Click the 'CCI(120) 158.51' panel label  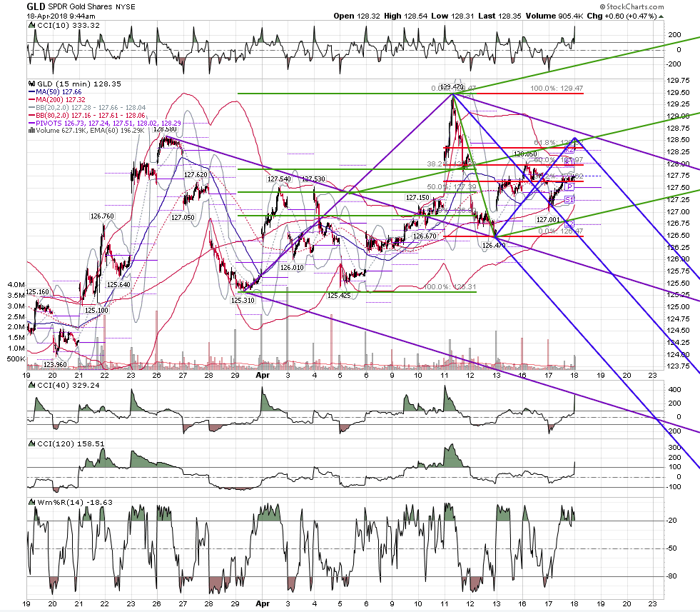[71, 443]
